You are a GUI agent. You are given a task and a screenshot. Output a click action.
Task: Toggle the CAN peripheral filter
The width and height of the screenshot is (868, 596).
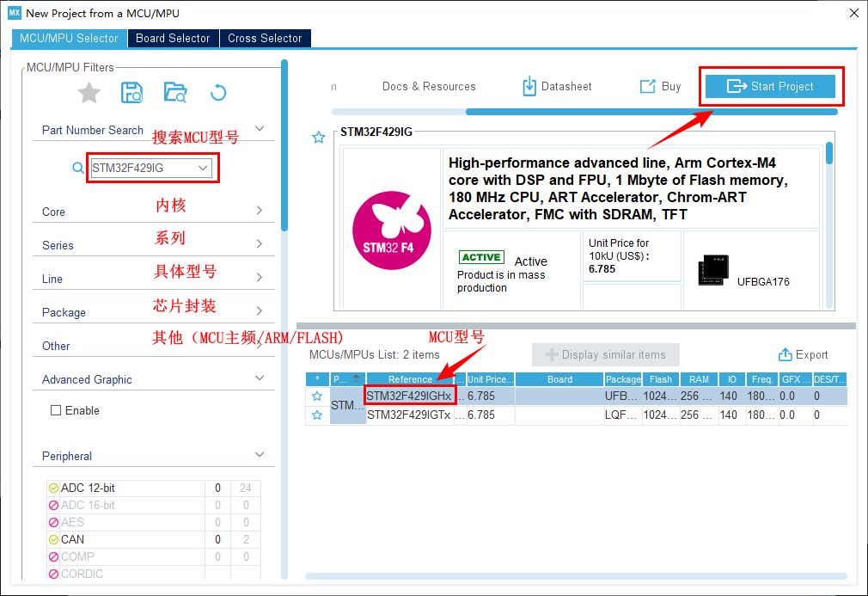[x=54, y=540]
